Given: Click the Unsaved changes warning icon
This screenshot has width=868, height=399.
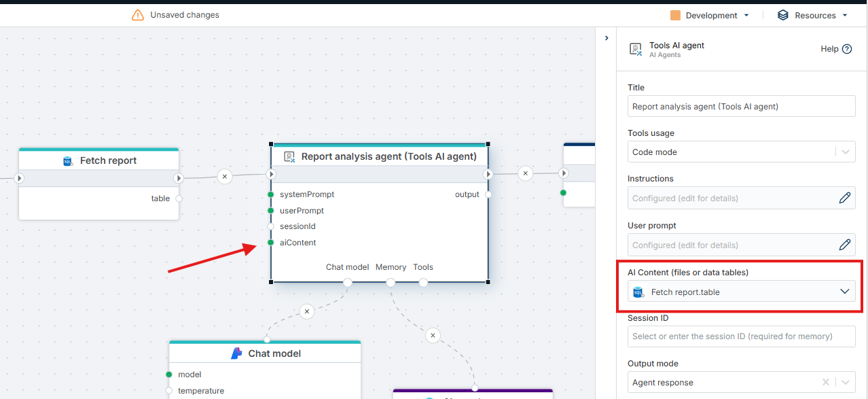Looking at the screenshot, I should tap(138, 15).
